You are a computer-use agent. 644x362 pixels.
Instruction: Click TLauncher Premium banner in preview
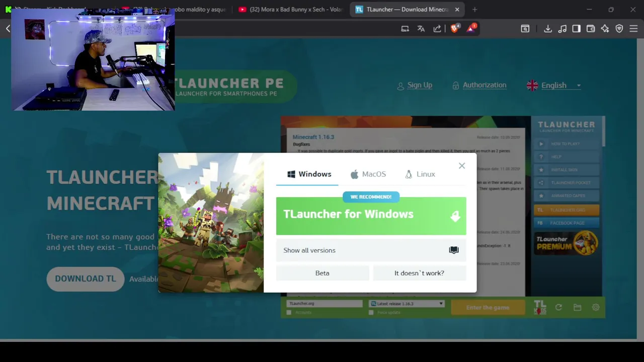567,243
